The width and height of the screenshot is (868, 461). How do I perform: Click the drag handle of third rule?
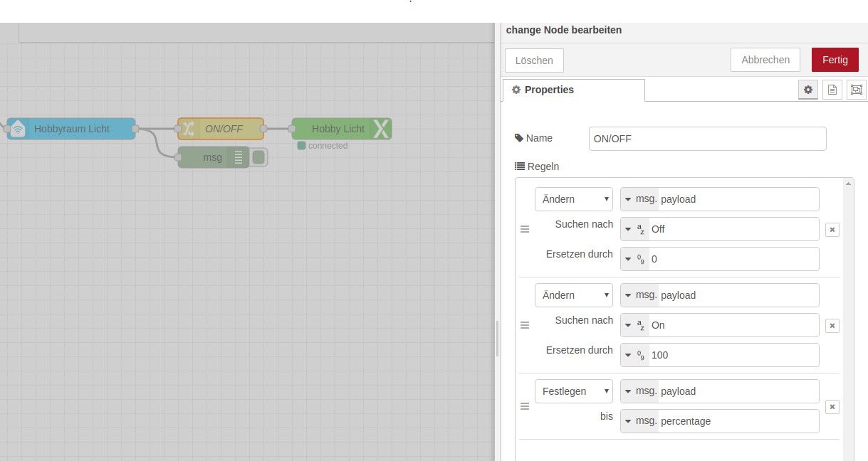click(525, 407)
